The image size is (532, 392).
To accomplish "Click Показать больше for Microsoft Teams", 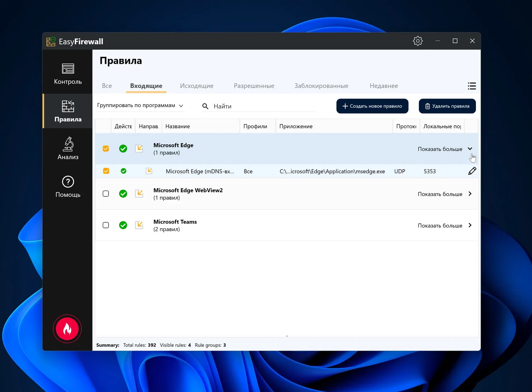I will click(440, 225).
